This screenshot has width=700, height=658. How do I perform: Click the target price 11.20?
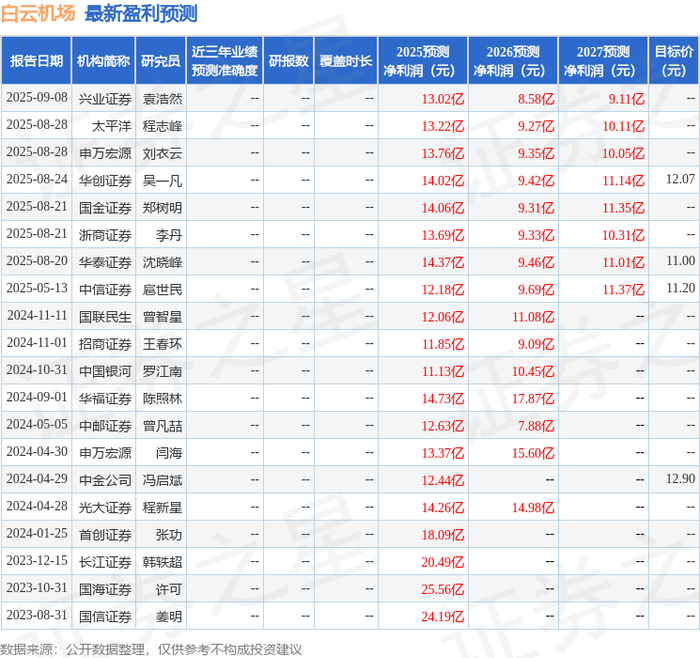point(680,288)
